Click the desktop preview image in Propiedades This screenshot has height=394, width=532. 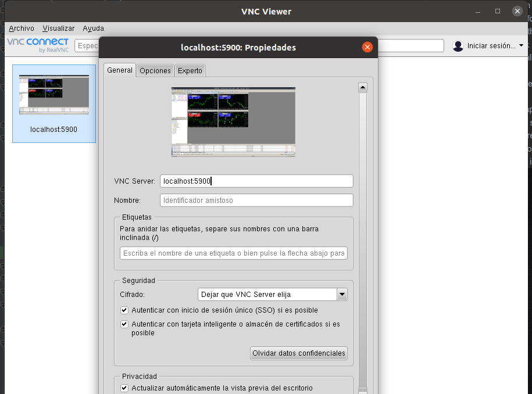point(233,121)
